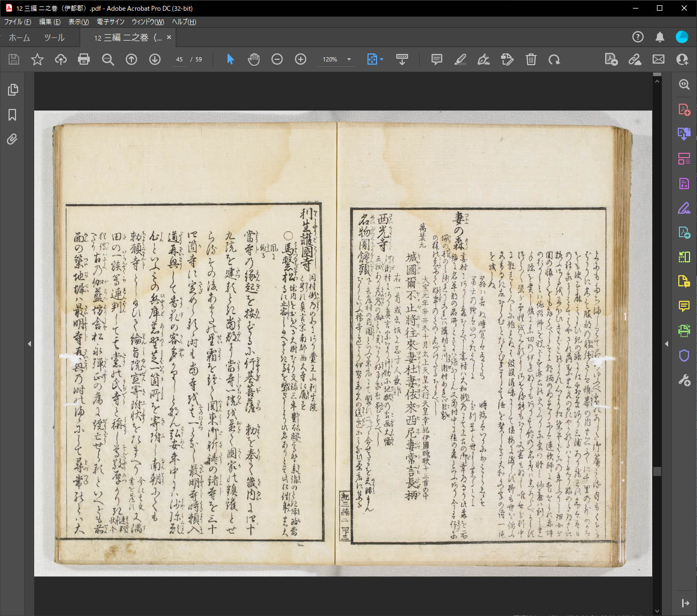Image resolution: width=697 pixels, height=616 pixels.
Task: Activate the hand pan tool
Action: [254, 59]
